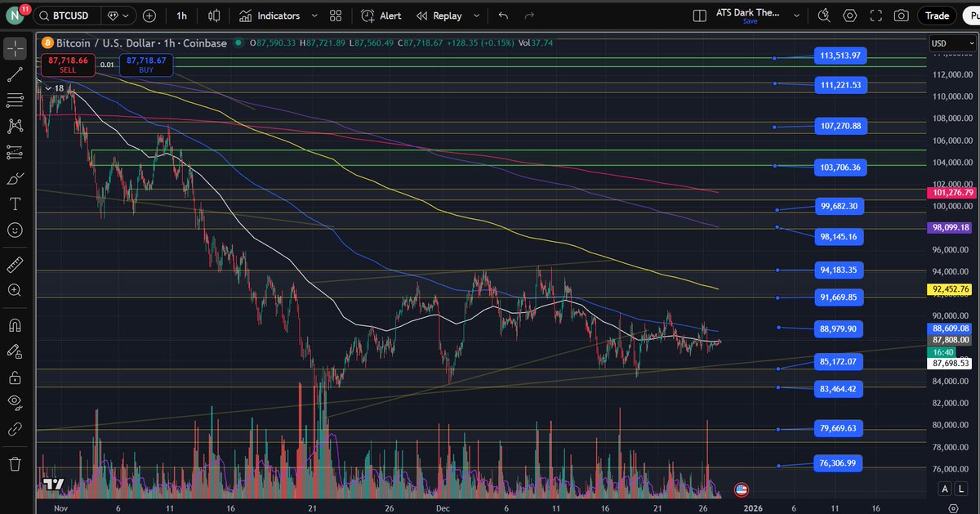Toggle magnet mode for drawings
The width and height of the screenshot is (980, 514).
(x=15, y=325)
